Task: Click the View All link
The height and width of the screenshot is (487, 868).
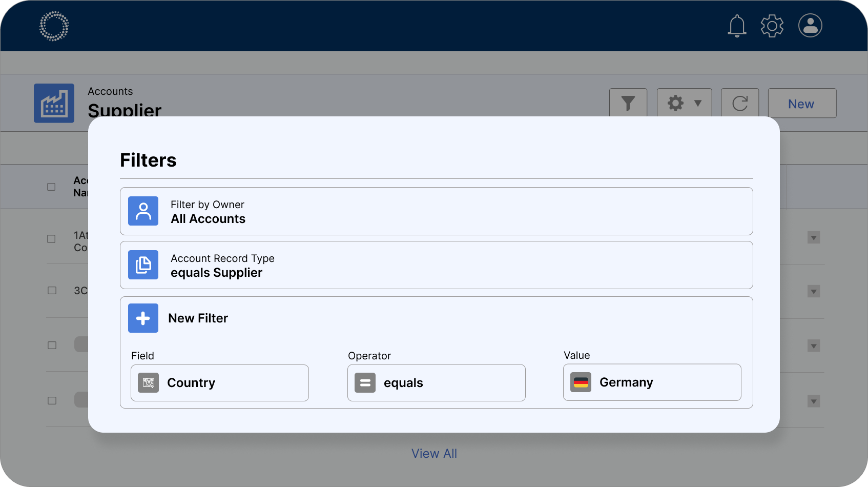Action: 434,454
